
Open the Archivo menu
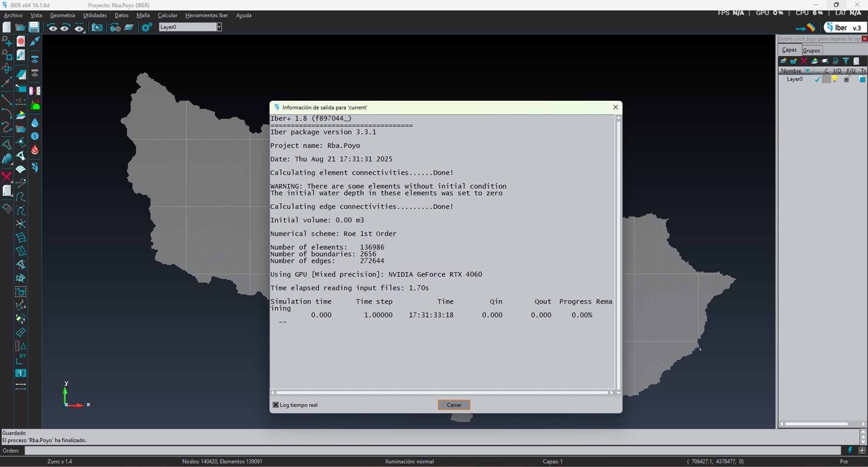point(13,15)
